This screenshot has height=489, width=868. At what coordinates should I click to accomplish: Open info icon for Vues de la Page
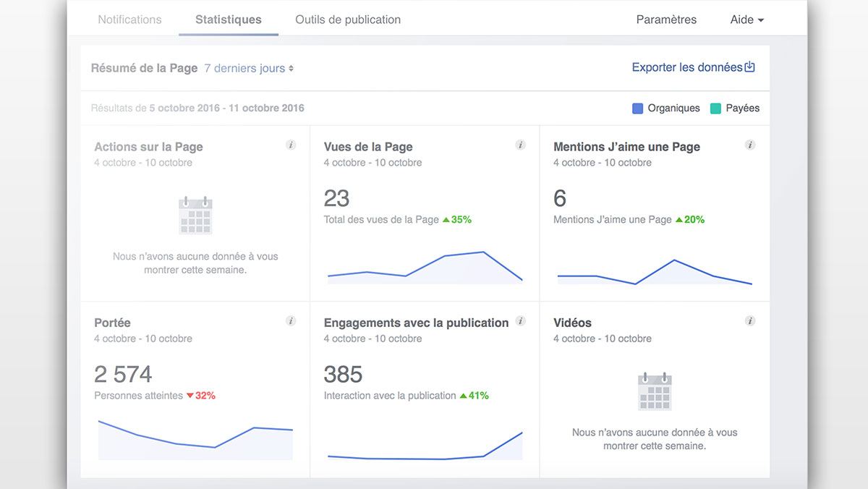[520, 145]
